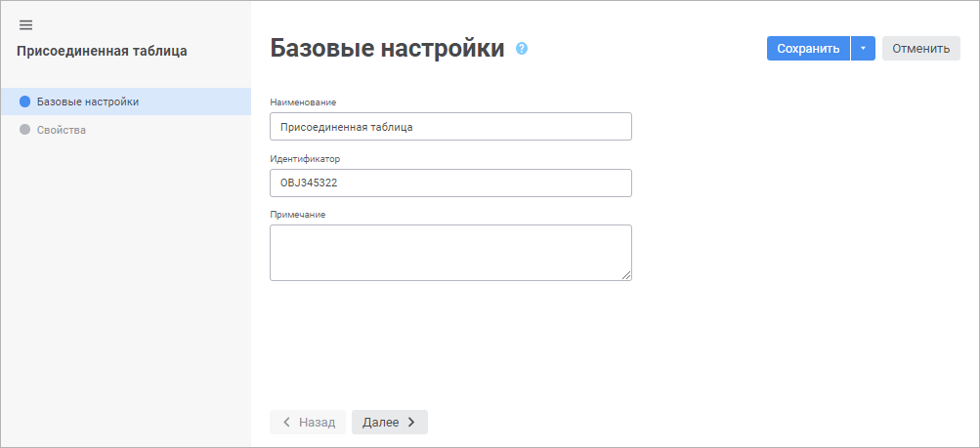Click the Идентификатор field label
The height and width of the screenshot is (448, 980).
tap(305, 158)
